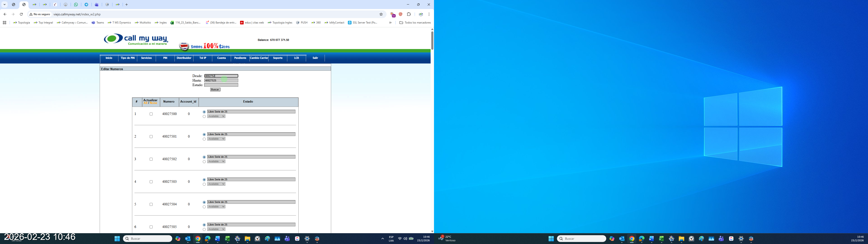
Task: Select Available radio option for 40027501
Action: (204, 139)
